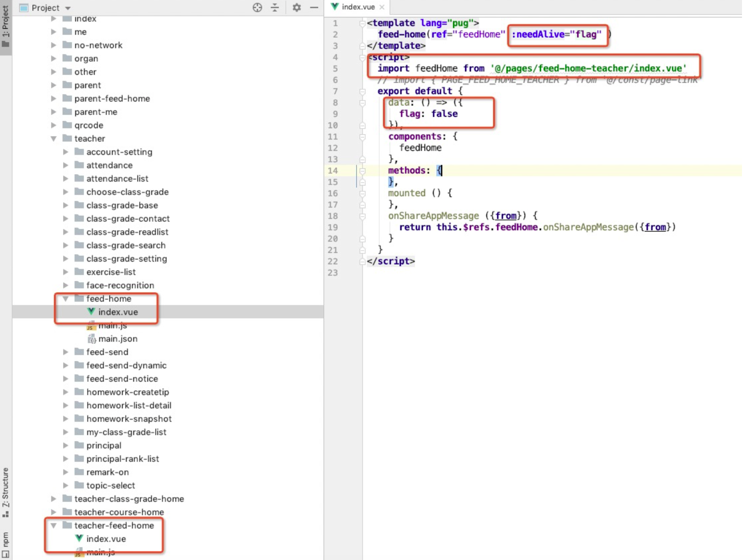Image resolution: width=756 pixels, height=560 pixels.
Task: Toggle the npm tool window stripe
Action: (x=6, y=544)
